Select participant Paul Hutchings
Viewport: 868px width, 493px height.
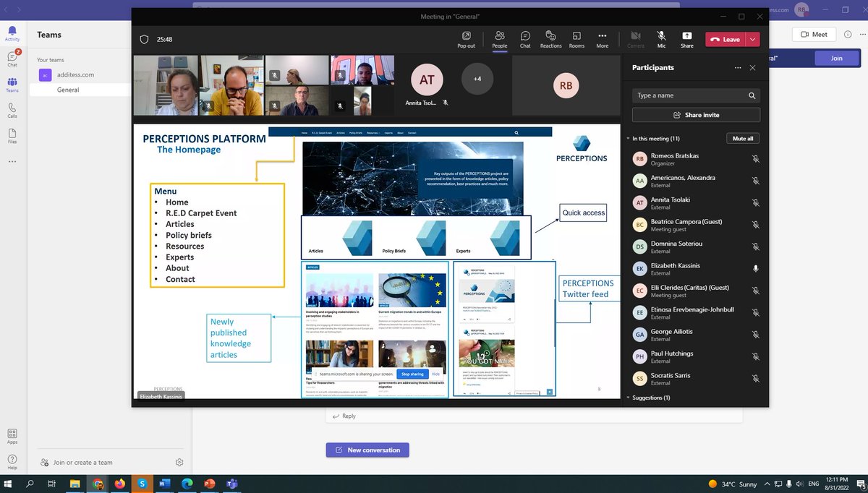[696, 357]
